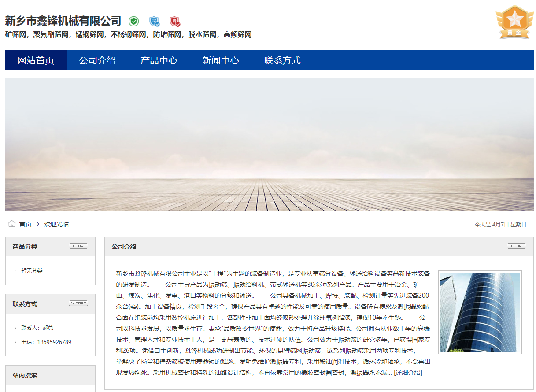The image size is (536, 392).
Task: Open 新闻中心 in the navigation bar
Action: click(x=221, y=60)
